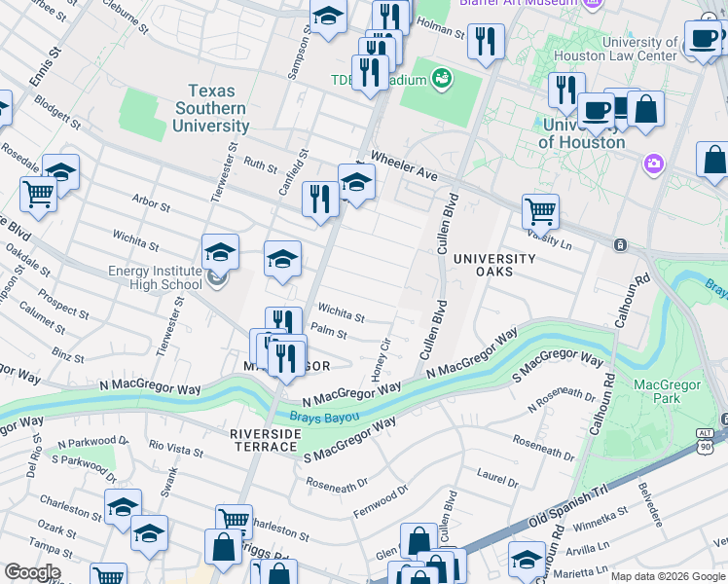Click the N Parkwood Dr street label
The image size is (728, 584).
92,442
